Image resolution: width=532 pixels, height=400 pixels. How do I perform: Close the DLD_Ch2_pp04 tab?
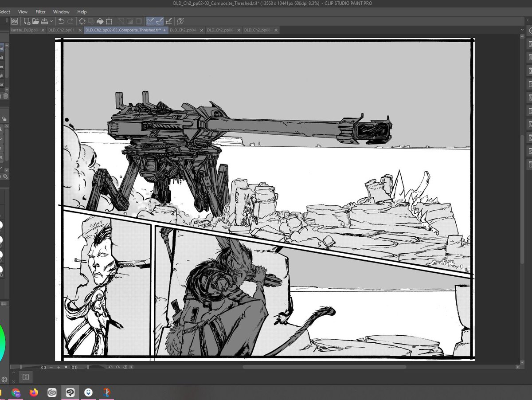[x=202, y=30]
